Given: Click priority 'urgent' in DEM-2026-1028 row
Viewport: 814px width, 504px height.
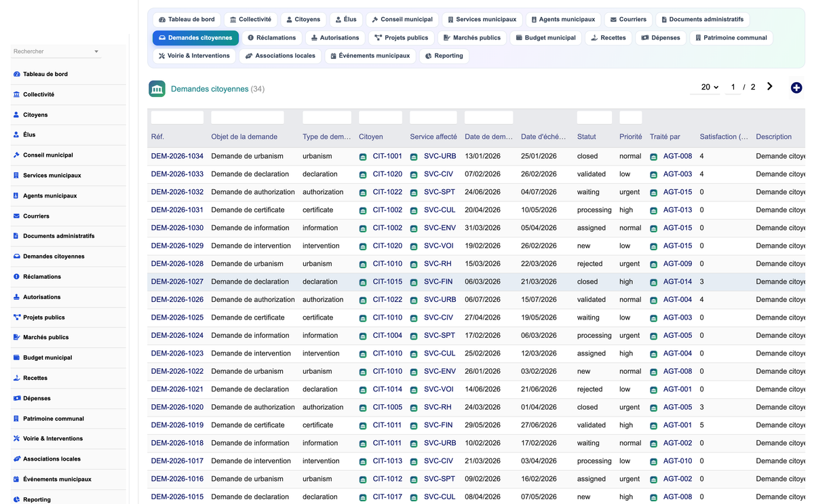Looking at the screenshot, I should [629, 264].
